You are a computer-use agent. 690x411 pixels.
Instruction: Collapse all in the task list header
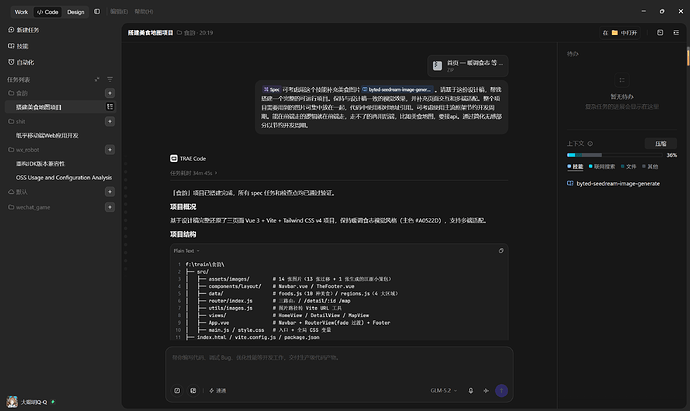pos(97,79)
